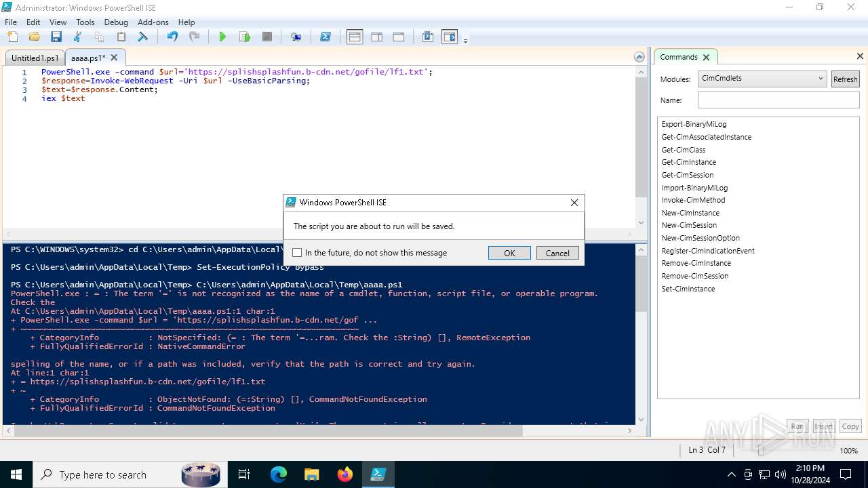Open toolbar overflow options arrow
The width and height of the screenshot is (868, 488).
[x=465, y=41]
